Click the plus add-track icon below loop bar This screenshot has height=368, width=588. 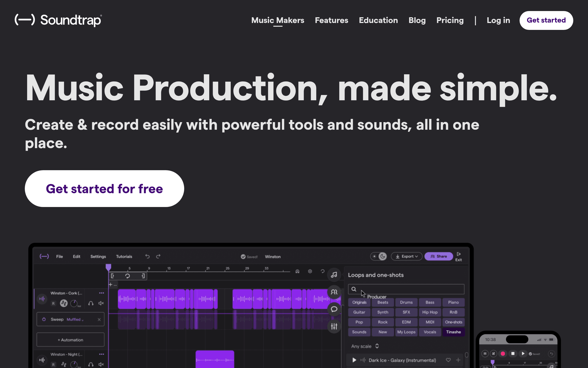coord(110,284)
